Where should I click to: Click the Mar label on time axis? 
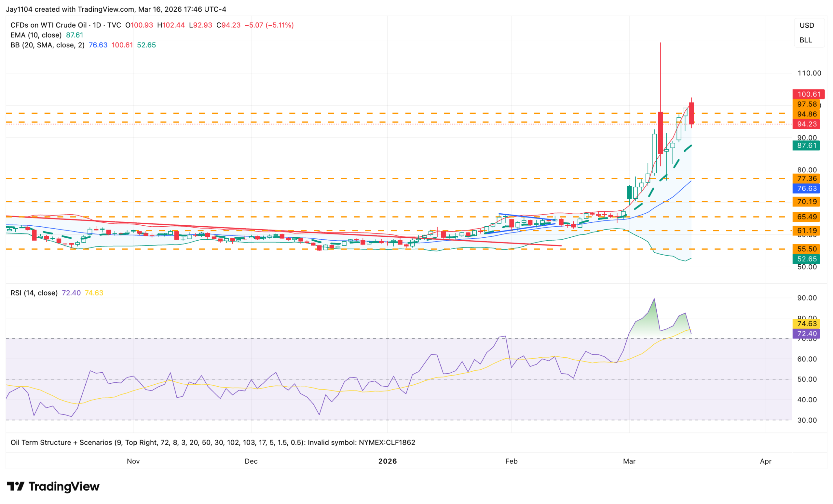[630, 461]
